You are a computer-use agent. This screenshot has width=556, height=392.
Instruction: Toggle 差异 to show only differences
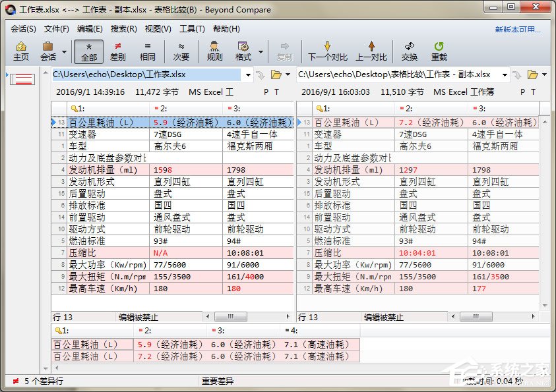(x=119, y=50)
